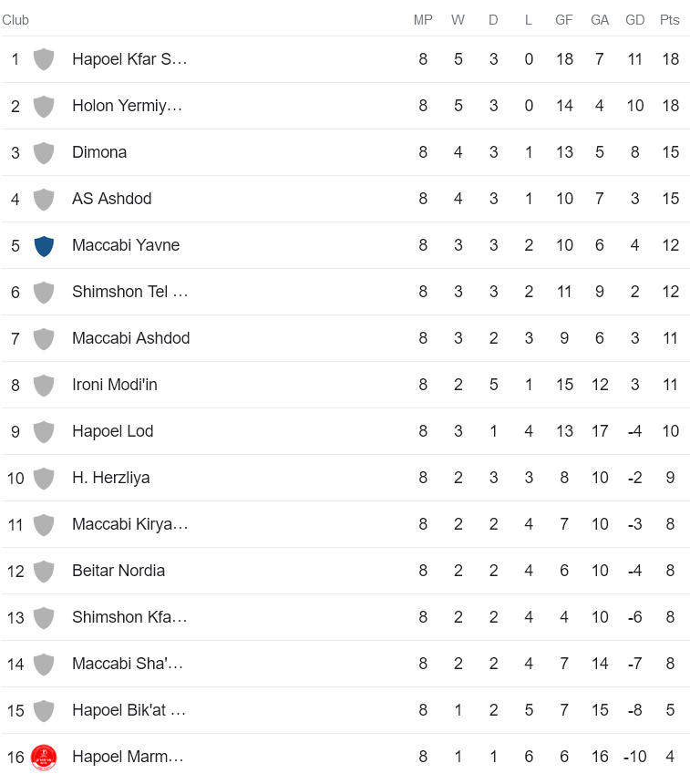Click the Shimshon Kfa… shield icon
690x784 pixels.
tap(44, 617)
